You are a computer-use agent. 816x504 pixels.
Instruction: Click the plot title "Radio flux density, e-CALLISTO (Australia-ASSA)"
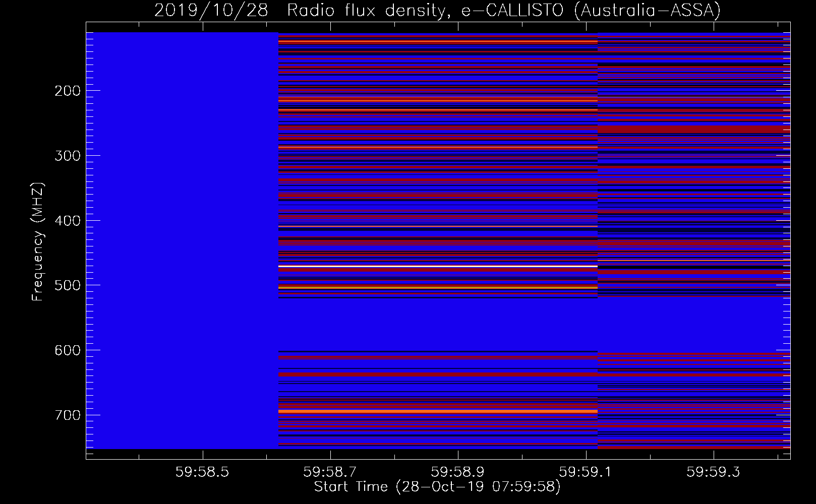[503, 11]
